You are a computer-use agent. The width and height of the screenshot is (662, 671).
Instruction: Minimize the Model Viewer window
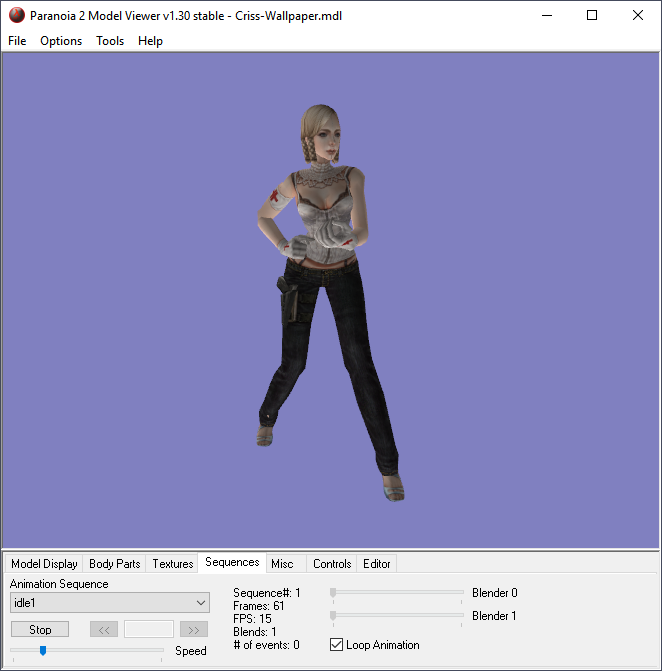[547, 15]
